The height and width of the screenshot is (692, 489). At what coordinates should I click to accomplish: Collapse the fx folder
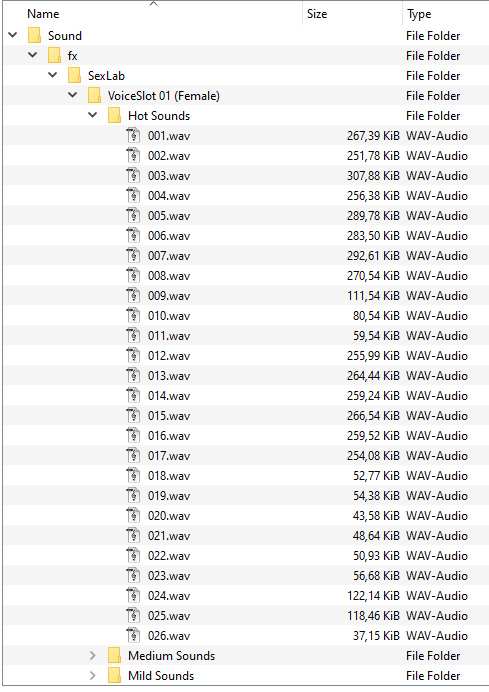33,55
